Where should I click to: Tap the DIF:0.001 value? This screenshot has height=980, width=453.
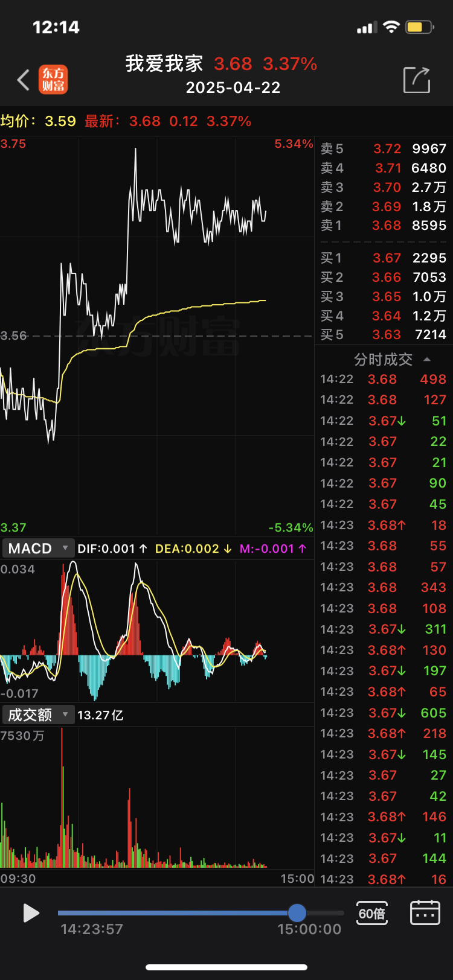pyautogui.click(x=112, y=549)
